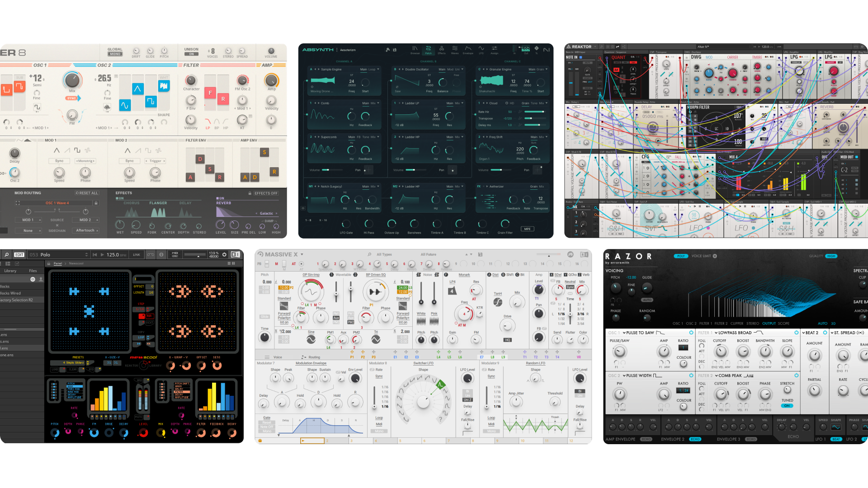Click the search magnifier in Reaktor Polo window
The image size is (868, 488).
click(x=7, y=255)
